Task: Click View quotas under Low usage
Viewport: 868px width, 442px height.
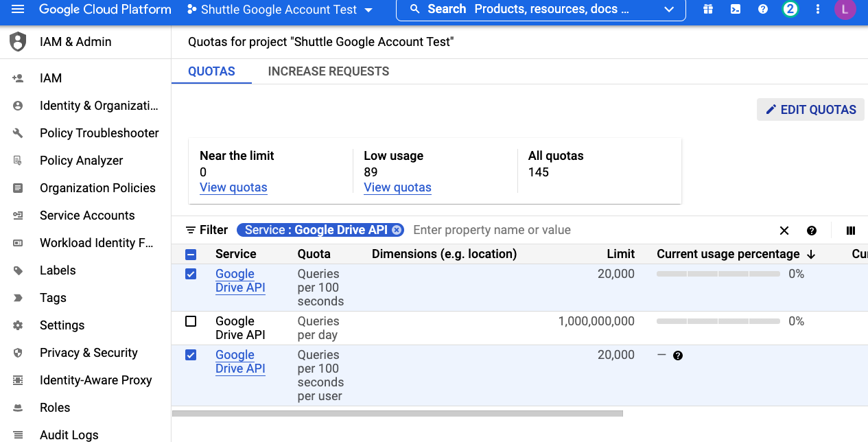Action: [x=397, y=187]
